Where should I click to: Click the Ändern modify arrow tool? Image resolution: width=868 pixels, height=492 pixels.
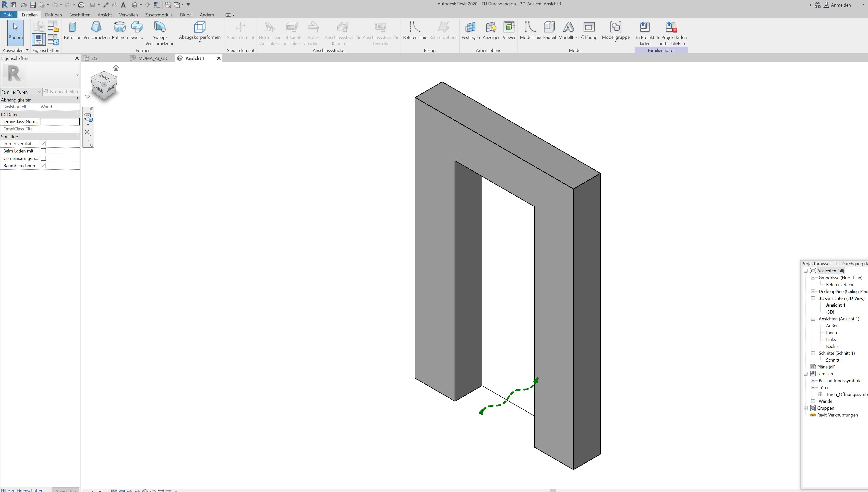15,32
